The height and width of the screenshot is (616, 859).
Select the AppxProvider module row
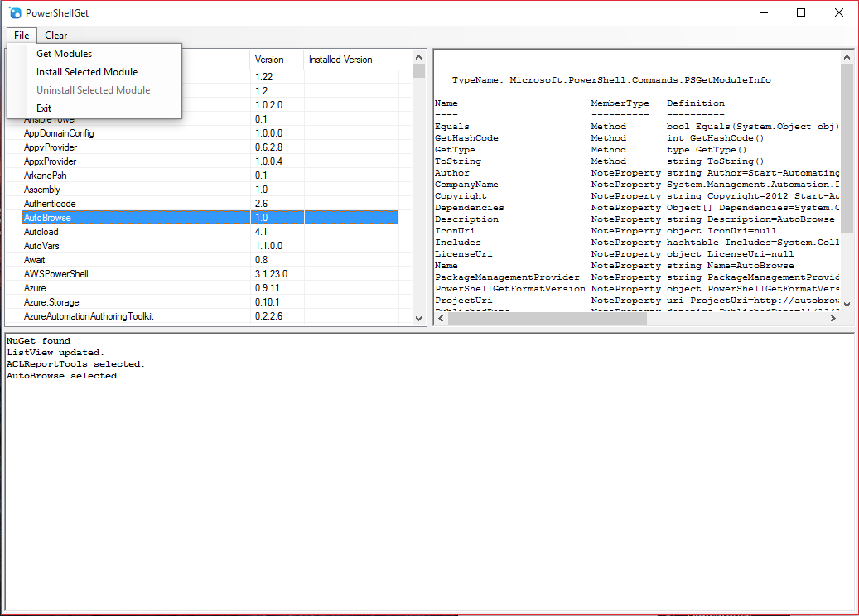coord(210,161)
